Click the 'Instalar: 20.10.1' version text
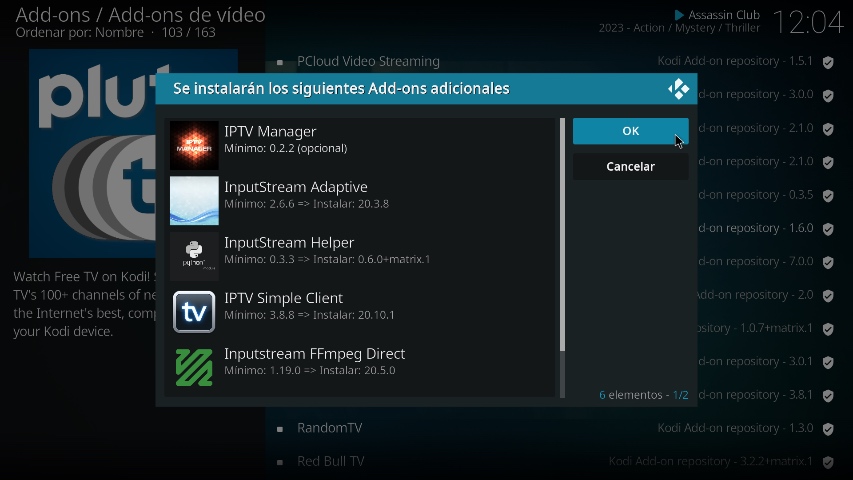This screenshot has width=853, height=480. (x=354, y=315)
